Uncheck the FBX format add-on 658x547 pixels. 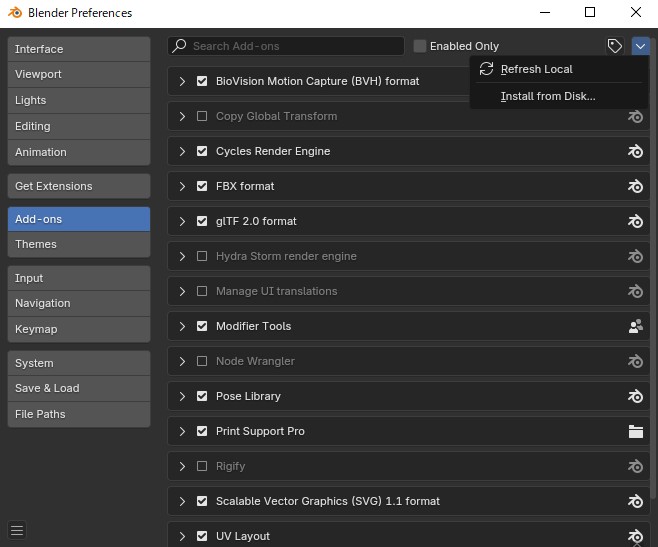[x=202, y=186]
